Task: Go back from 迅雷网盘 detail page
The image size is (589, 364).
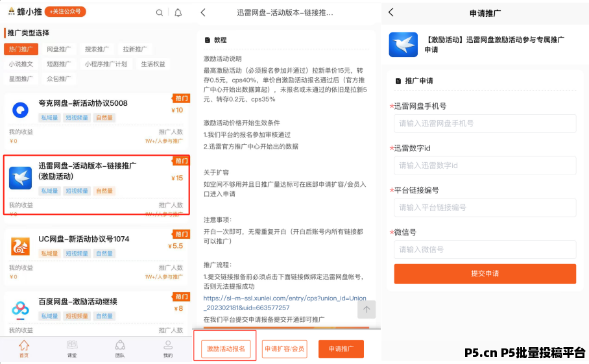Action: point(203,13)
